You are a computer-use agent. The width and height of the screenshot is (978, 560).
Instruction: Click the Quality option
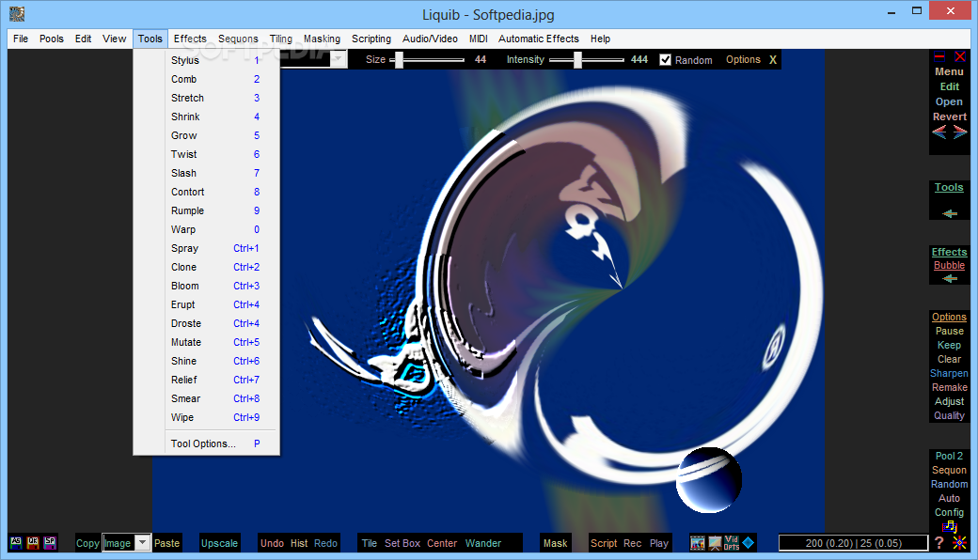tap(949, 415)
